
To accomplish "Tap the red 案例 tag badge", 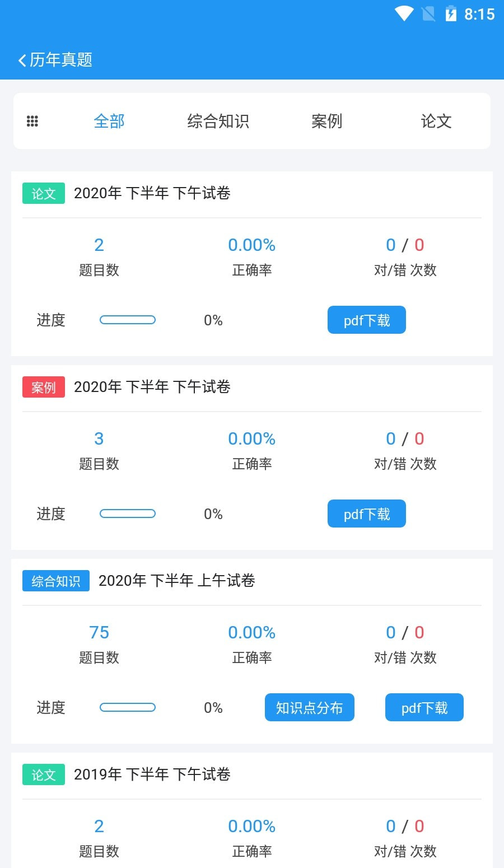I will point(44,388).
